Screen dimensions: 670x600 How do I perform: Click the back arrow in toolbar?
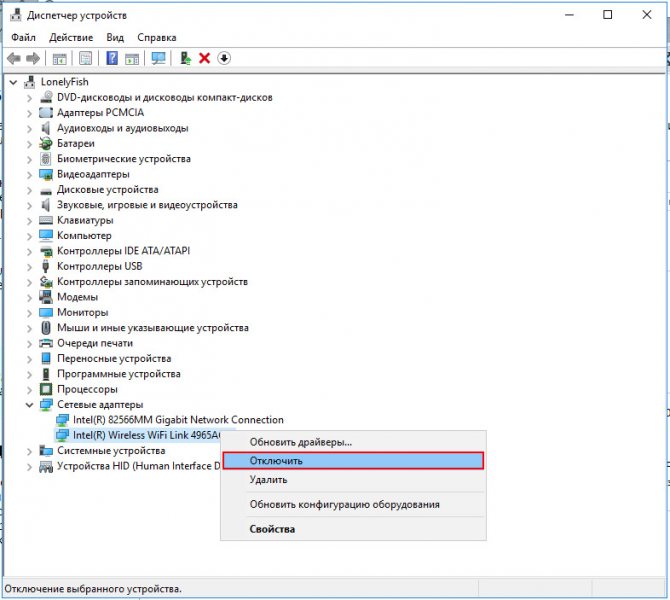14,58
